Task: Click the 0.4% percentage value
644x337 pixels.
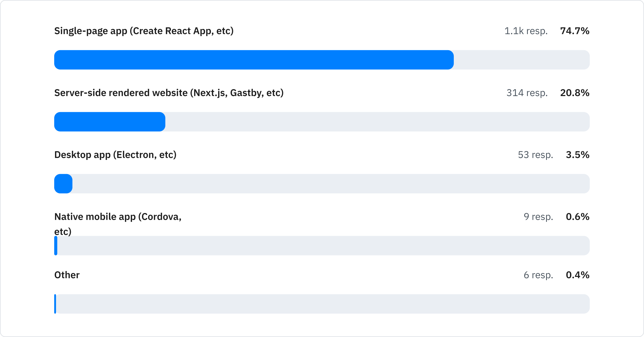Action: click(577, 275)
